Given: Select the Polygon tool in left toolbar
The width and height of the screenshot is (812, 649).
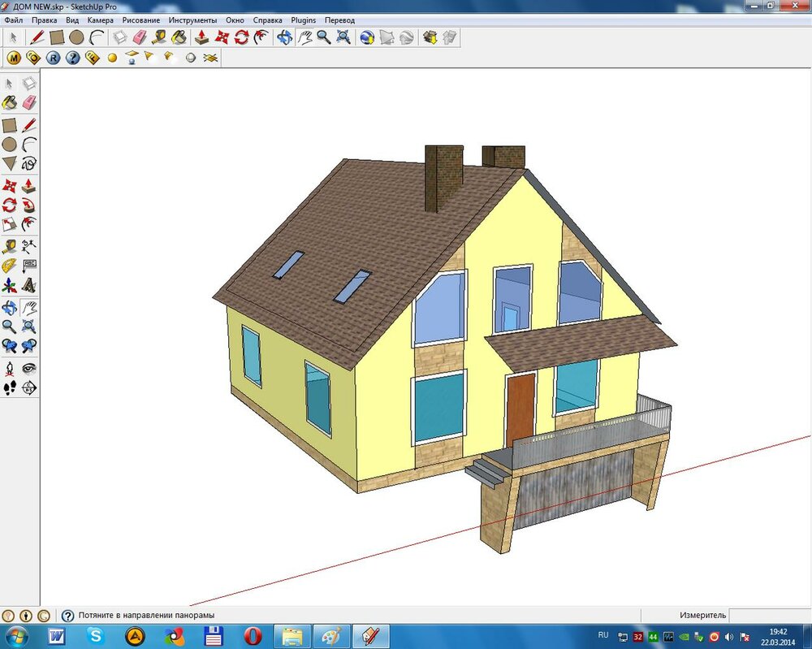Looking at the screenshot, I should (9, 164).
